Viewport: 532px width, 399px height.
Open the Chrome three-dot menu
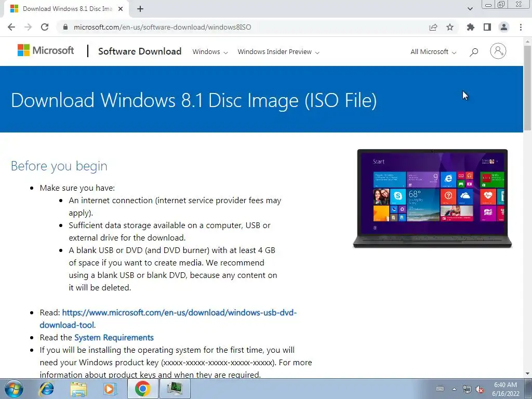tap(521, 27)
